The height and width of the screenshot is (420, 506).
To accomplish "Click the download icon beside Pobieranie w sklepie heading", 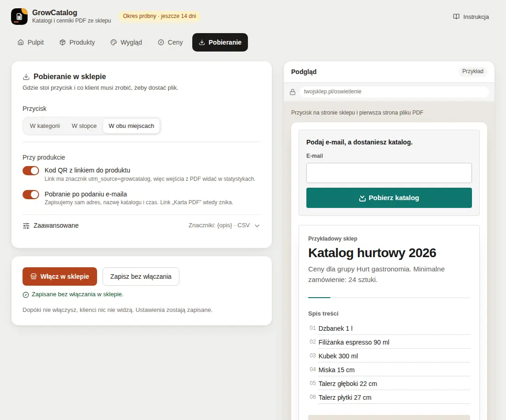I will (x=26, y=77).
